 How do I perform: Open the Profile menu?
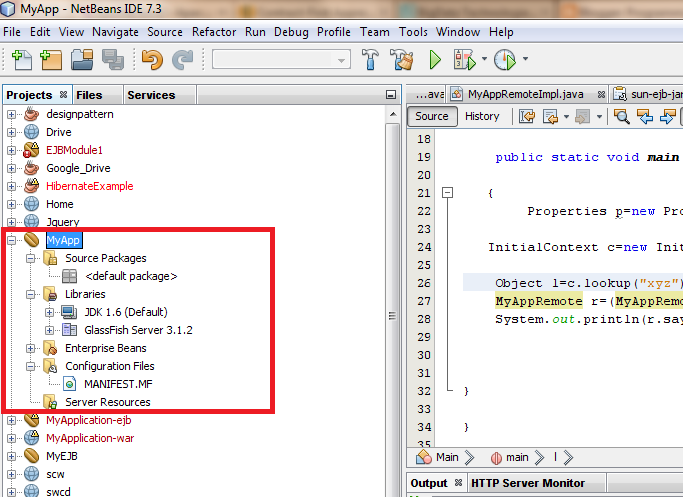334,32
